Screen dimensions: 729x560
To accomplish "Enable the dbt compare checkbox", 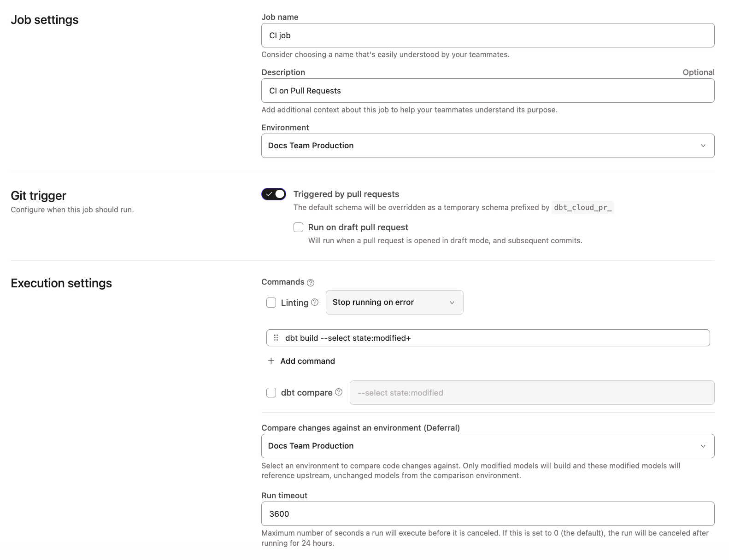I will point(271,392).
